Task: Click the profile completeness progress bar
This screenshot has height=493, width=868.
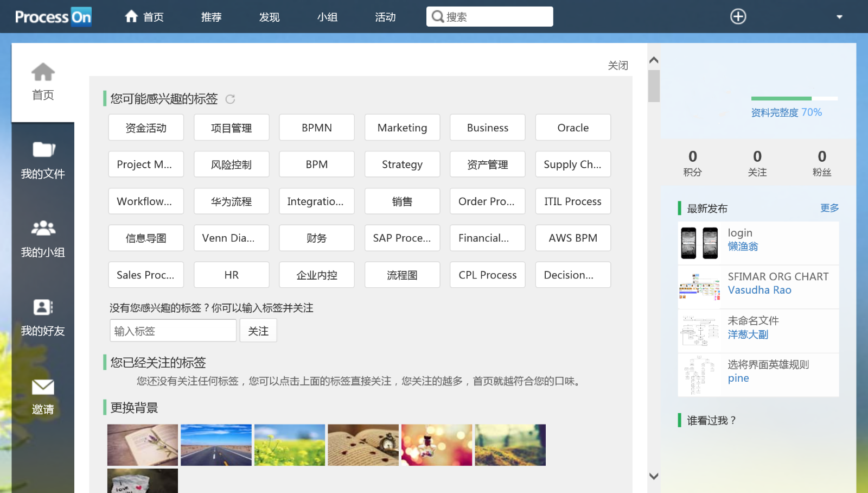Action: point(794,98)
